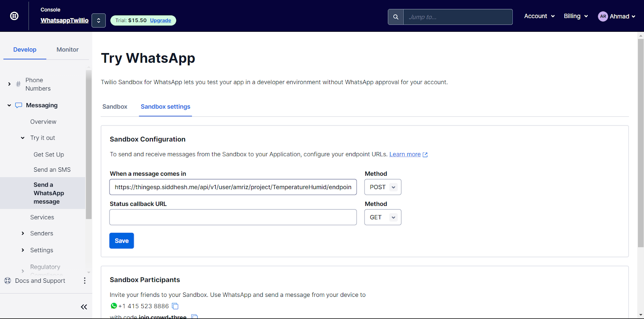Collapse the Try it out chevron
This screenshot has height=319, width=644.
[x=23, y=138]
